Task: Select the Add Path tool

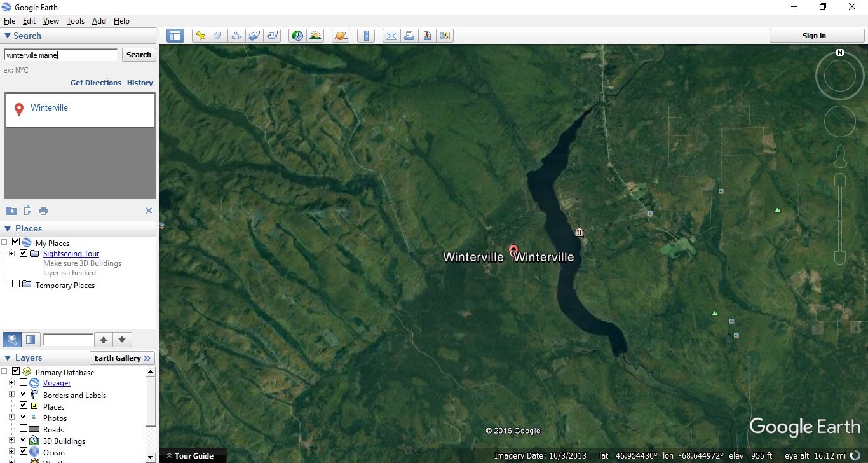Action: point(237,36)
